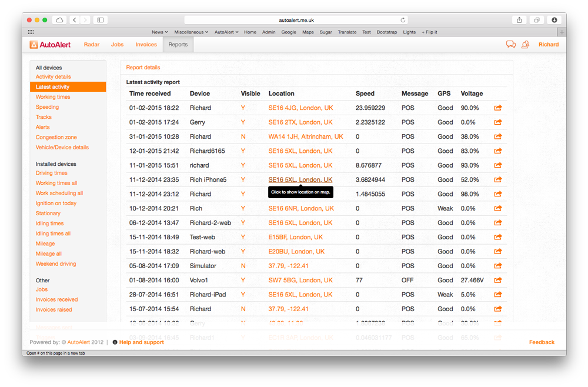Open Safari iCloud tabs button
This screenshot has height=387, width=588.
[59, 20]
